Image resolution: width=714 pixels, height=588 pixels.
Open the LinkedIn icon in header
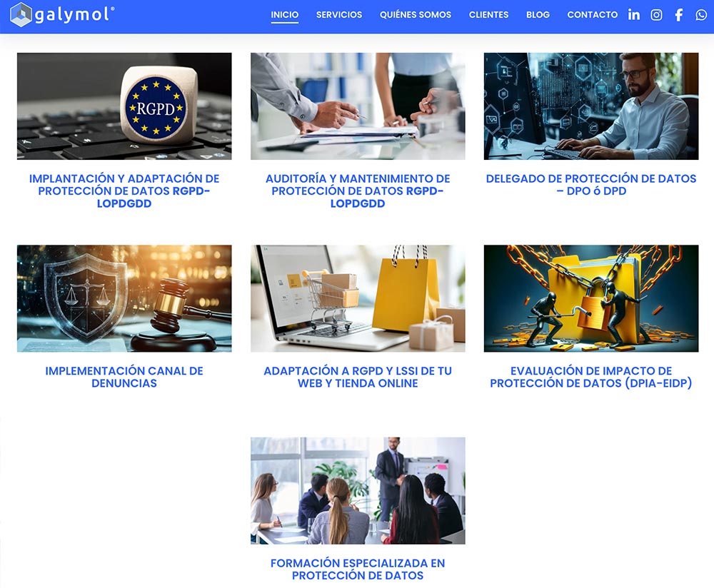point(634,14)
